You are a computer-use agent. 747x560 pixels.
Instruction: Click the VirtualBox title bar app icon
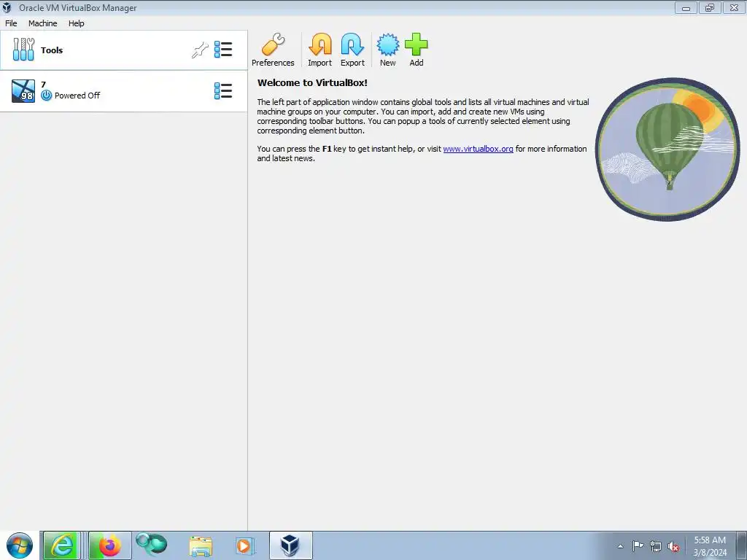(7, 7)
